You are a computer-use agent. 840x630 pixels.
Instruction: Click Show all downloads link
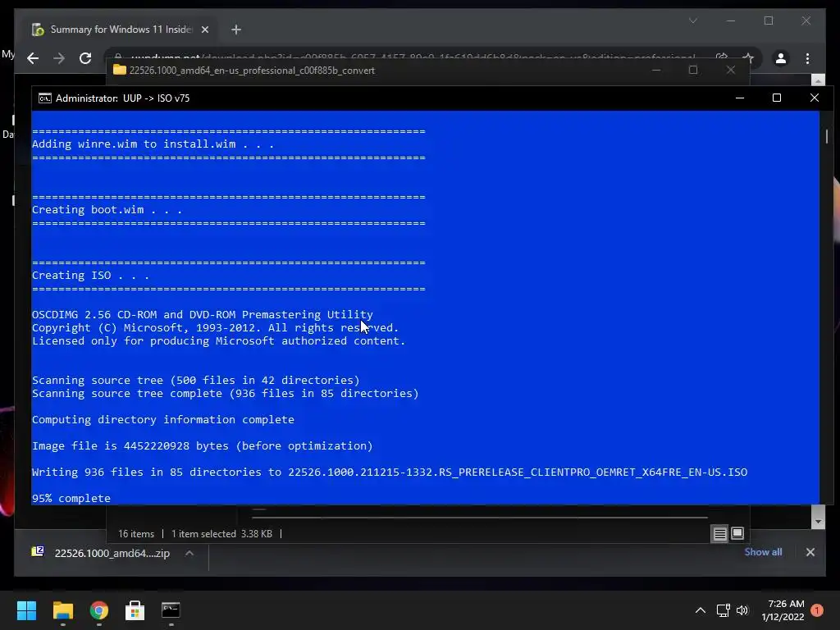coord(763,552)
